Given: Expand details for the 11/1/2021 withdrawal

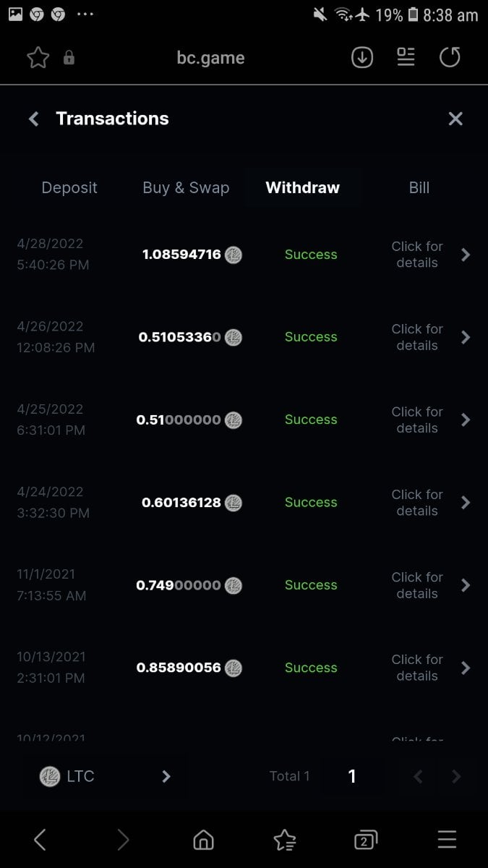Looking at the screenshot, I should pos(428,585).
